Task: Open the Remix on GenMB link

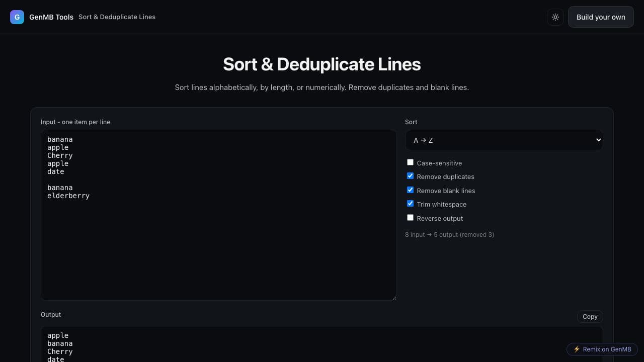Action: click(602, 349)
